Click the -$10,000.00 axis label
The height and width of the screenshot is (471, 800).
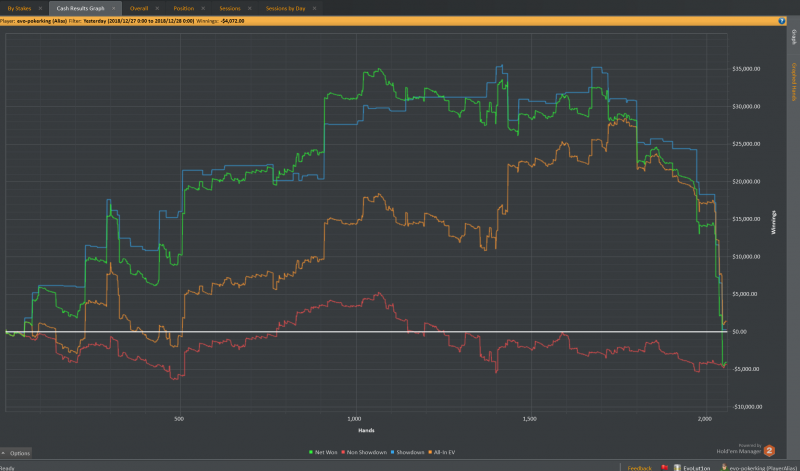coord(747,407)
